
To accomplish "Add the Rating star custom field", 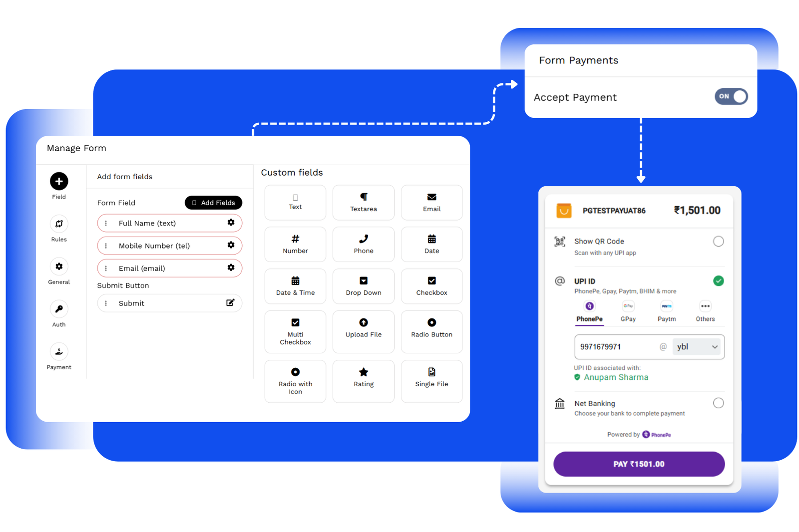I will (x=363, y=378).
